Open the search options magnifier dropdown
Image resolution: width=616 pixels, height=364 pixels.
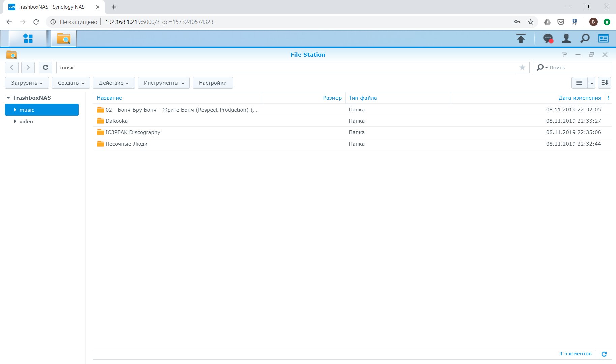click(542, 67)
